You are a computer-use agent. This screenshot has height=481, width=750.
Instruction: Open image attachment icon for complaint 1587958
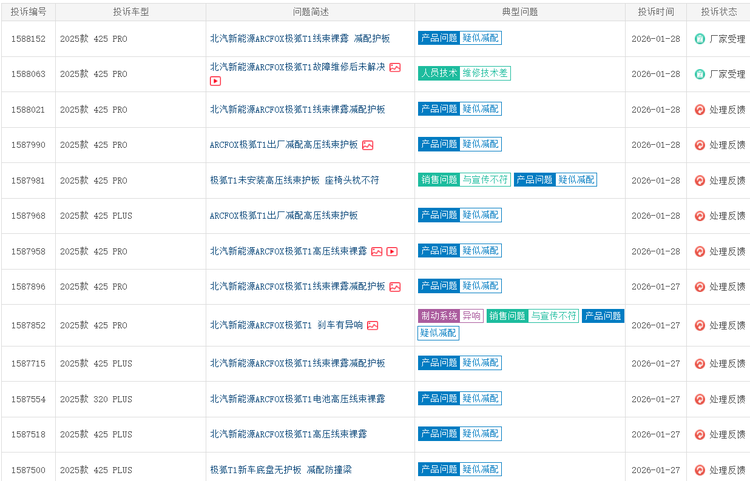click(x=377, y=251)
